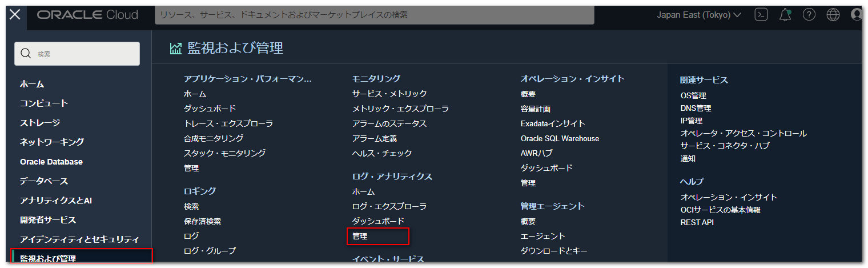Open 管理 under オペレーション・インサイト
The height and width of the screenshot is (268, 868).
[528, 183]
